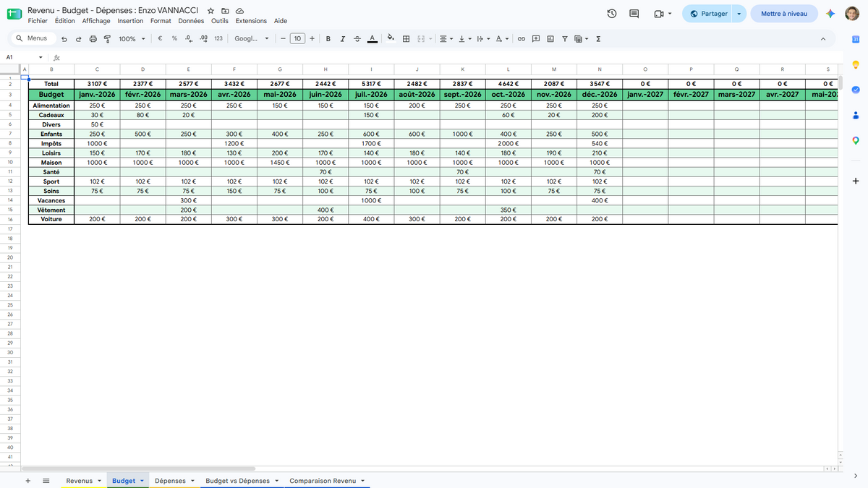The width and height of the screenshot is (868, 488).
Task: Undo the last action
Action: pyautogui.click(x=64, y=39)
